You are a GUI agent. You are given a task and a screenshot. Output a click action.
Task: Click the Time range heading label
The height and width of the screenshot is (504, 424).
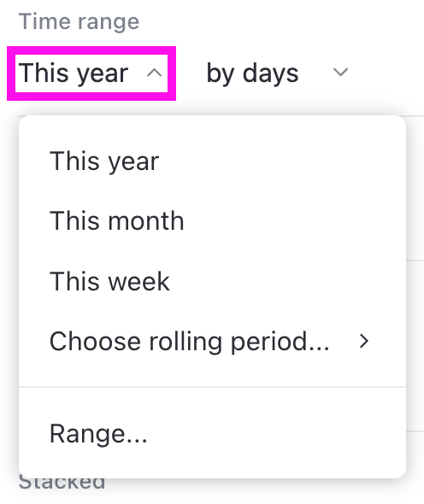tap(79, 22)
